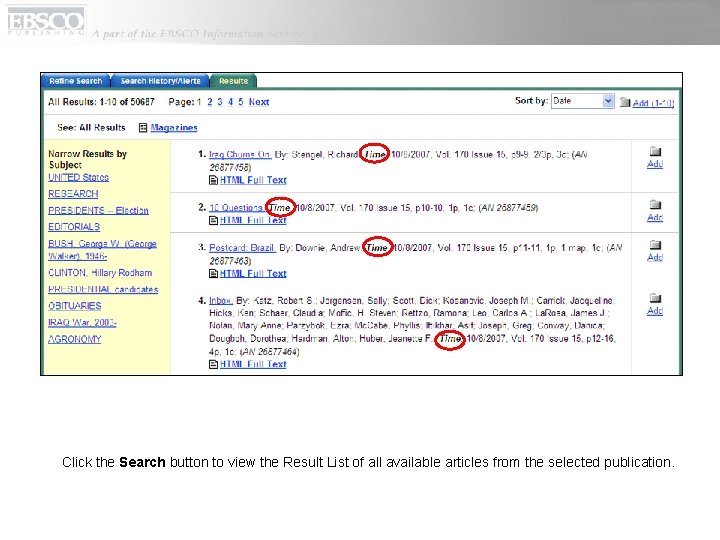720x540 pixels.
Task: Click the Next page link
Action: 259,102
